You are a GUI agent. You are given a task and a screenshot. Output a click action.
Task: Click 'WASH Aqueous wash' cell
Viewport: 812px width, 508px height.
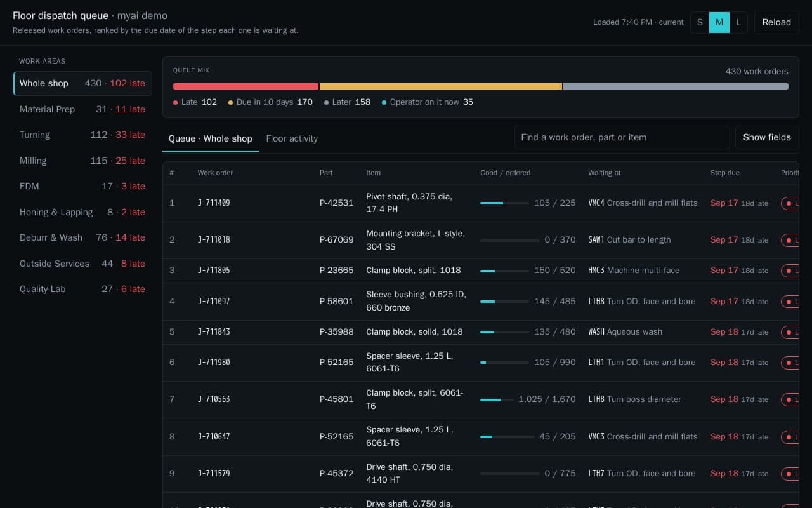pos(625,332)
